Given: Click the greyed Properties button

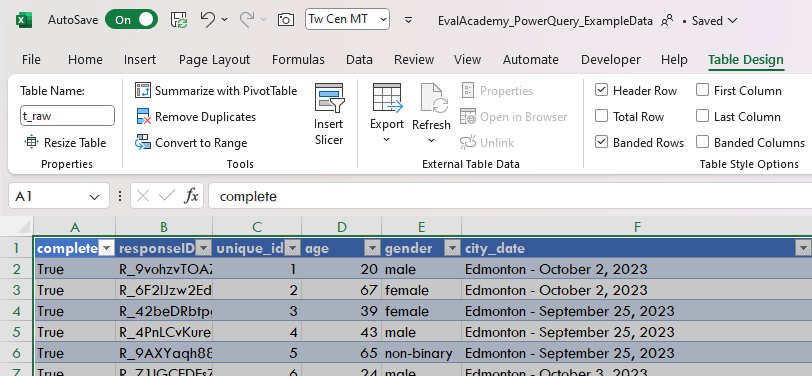Looking at the screenshot, I should (x=497, y=91).
